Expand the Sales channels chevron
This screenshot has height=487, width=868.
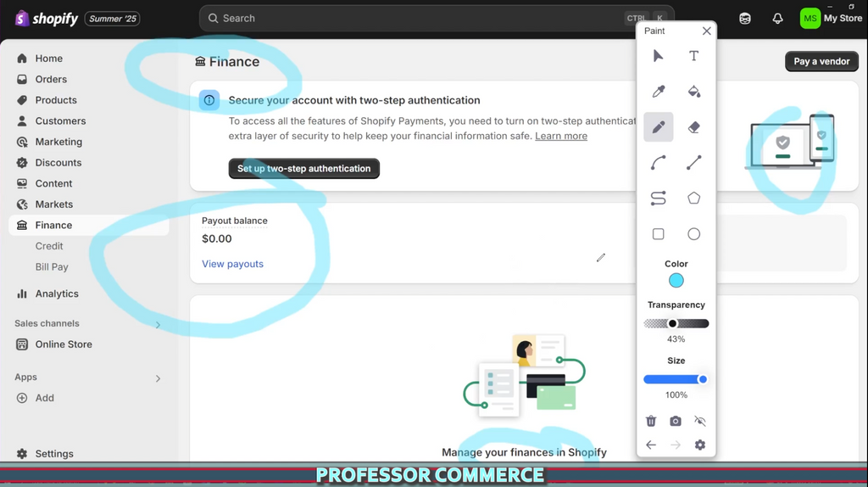click(158, 325)
